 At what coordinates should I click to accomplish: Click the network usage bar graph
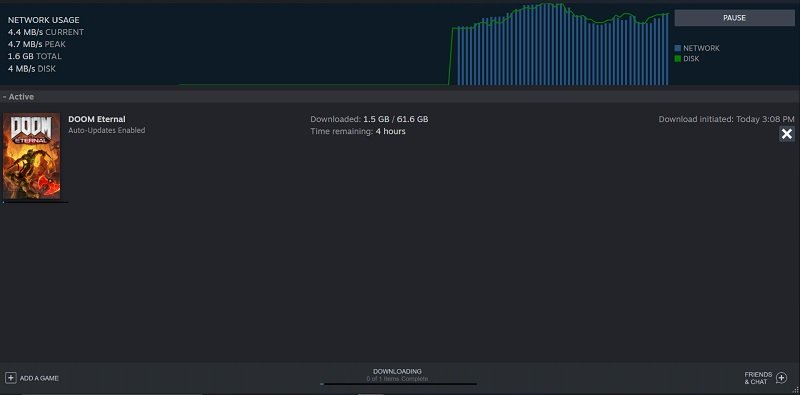tap(560, 44)
